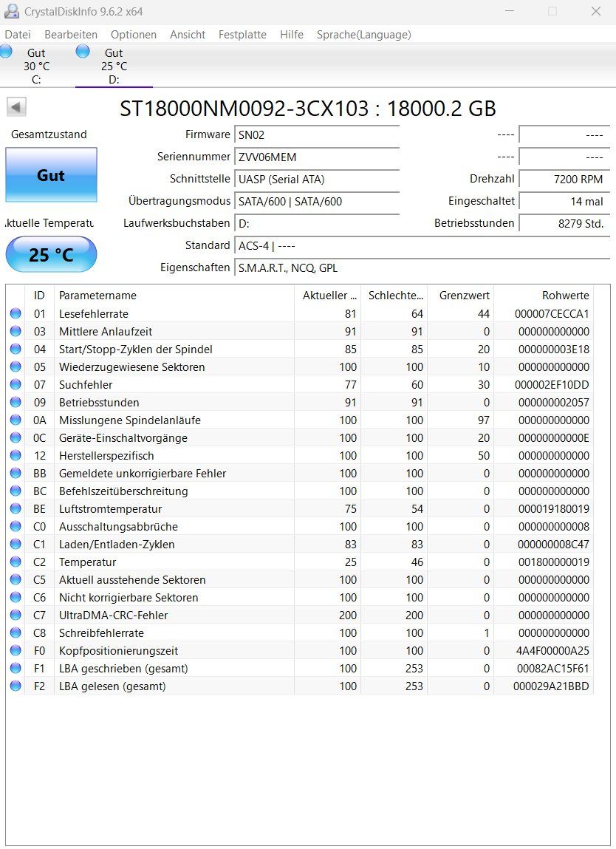Click the 25 °C temperature button
616x849 pixels.
(x=51, y=254)
